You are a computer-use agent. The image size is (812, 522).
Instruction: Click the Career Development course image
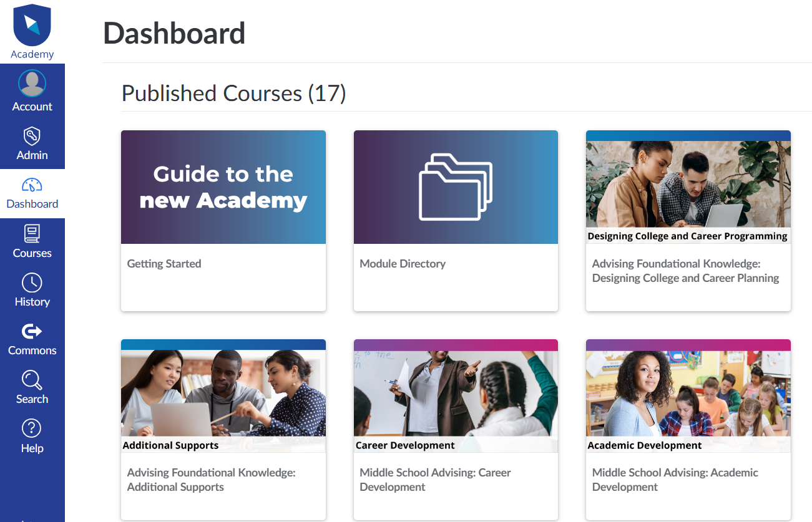pos(456,396)
